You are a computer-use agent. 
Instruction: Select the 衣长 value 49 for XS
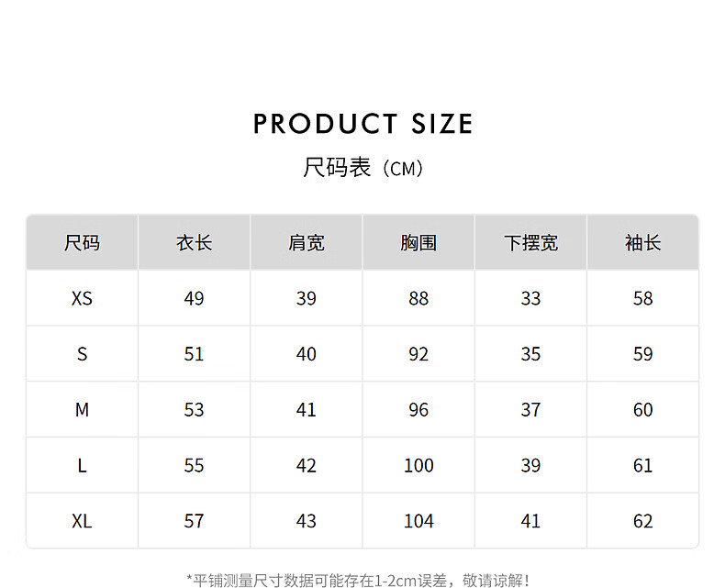[x=194, y=299]
